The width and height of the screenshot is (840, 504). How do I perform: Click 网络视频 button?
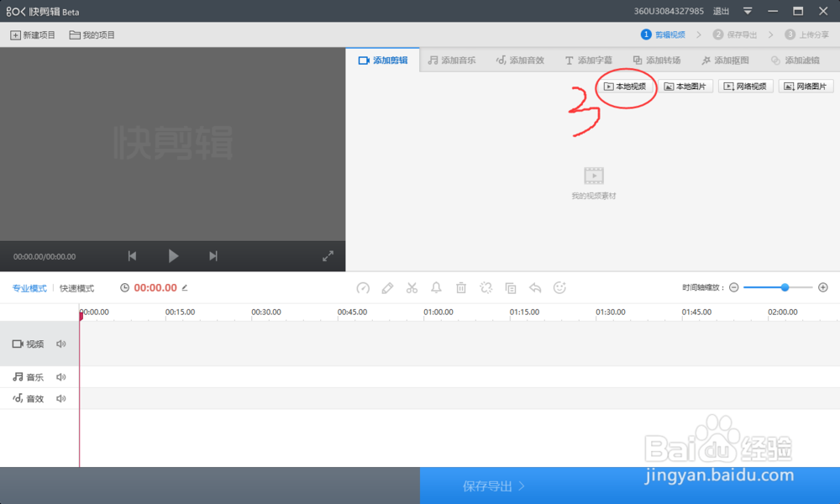click(x=746, y=87)
